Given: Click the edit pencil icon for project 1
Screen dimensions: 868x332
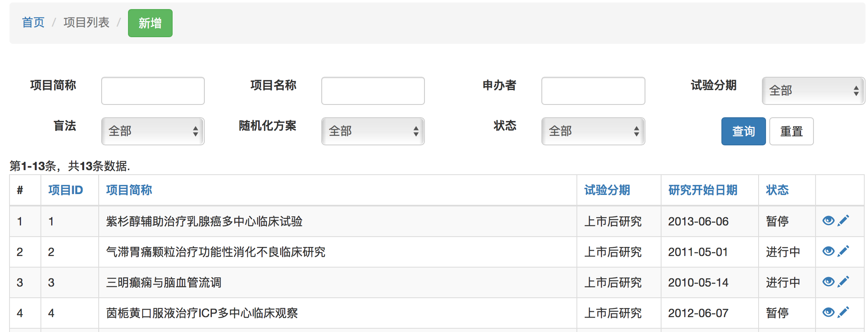Looking at the screenshot, I should coord(843,221).
